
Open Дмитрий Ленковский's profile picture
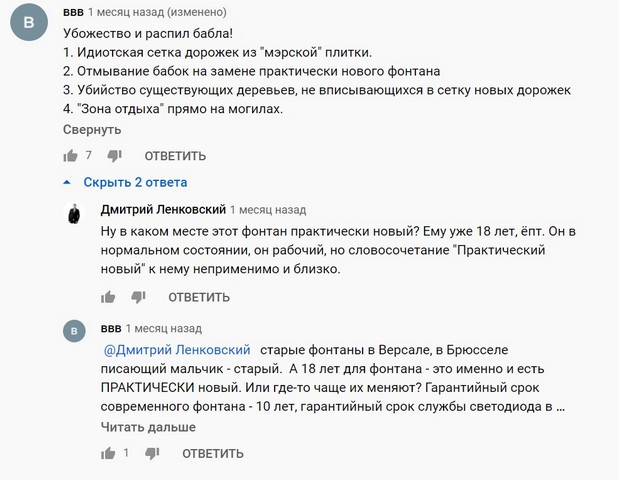pos(74,214)
